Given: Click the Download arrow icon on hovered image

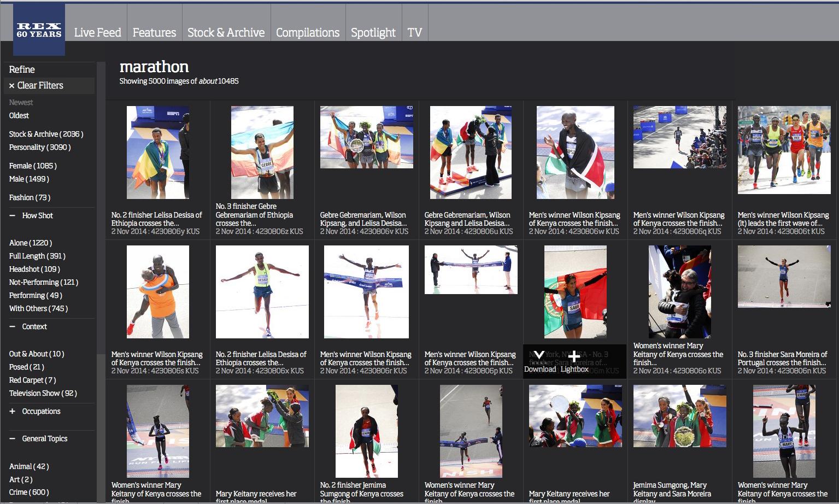Looking at the screenshot, I should 539,356.
